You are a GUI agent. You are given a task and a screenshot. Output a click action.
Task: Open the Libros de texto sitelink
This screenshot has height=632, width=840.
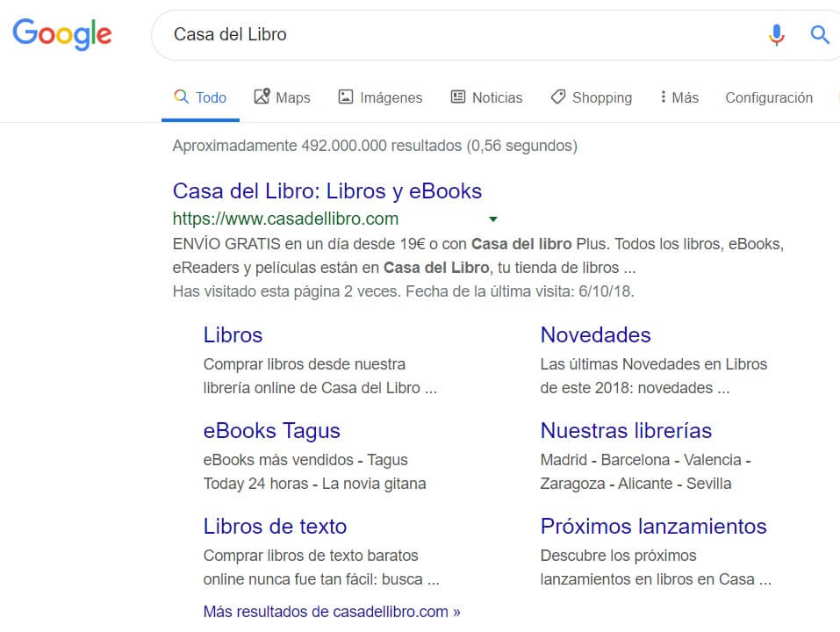click(x=275, y=527)
